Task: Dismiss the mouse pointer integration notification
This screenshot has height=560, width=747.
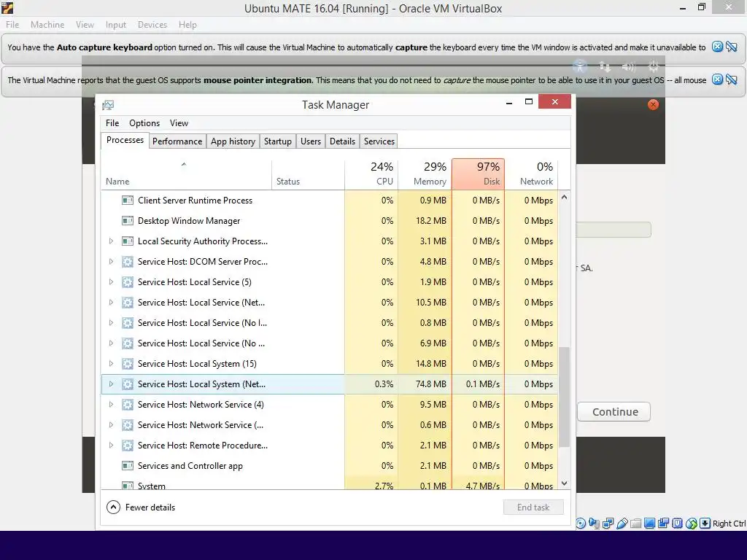Action: (x=718, y=79)
